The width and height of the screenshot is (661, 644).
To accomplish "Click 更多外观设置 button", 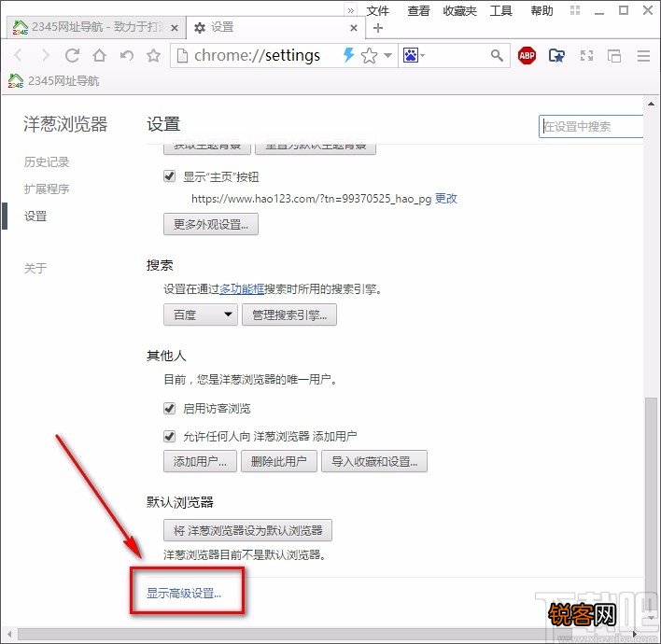I will coord(211,224).
